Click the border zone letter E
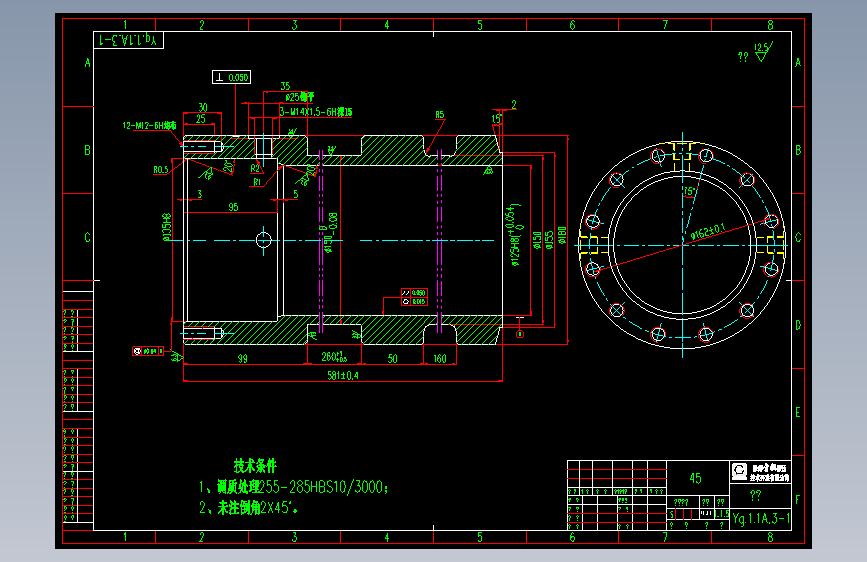The image size is (867, 562). 797,412
